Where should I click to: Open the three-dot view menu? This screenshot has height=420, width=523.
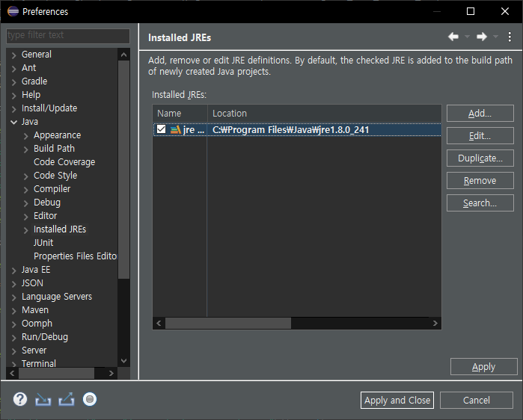click(510, 37)
